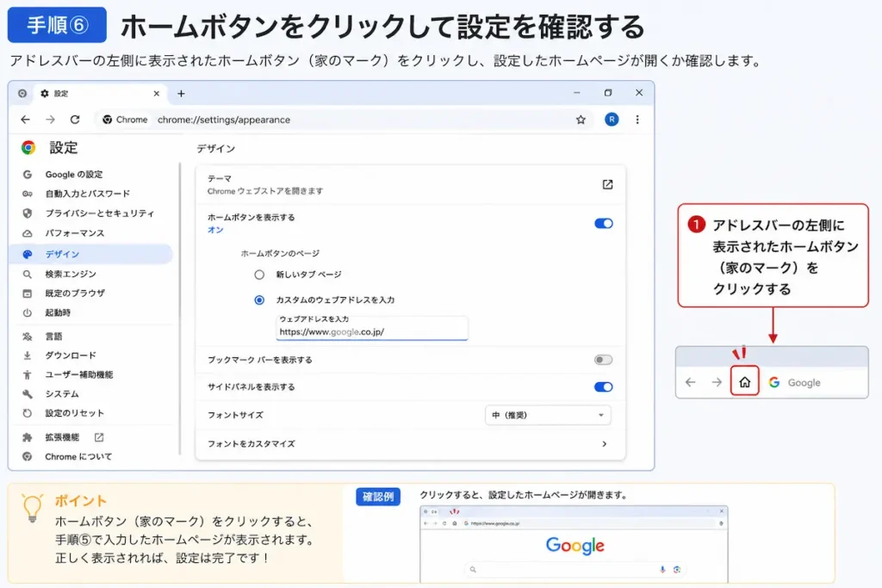Select カスタムのウェブアドレスを入力 radio button
This screenshot has width=882, height=588.
pyautogui.click(x=259, y=300)
